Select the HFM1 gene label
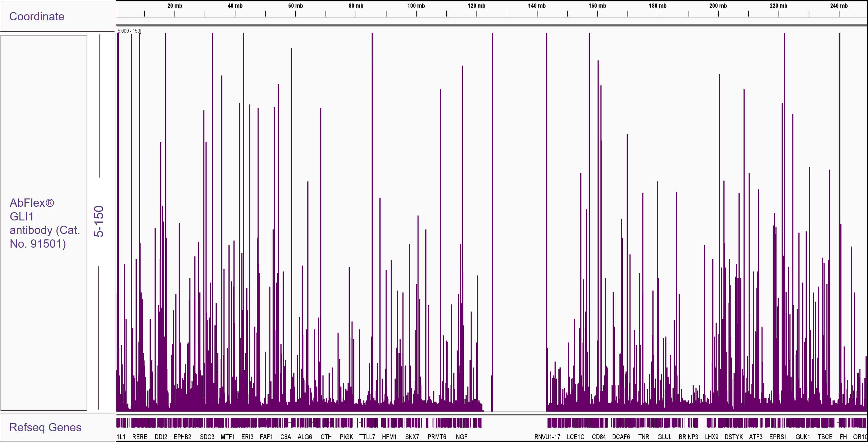This screenshot has height=442, width=868. 389,437
